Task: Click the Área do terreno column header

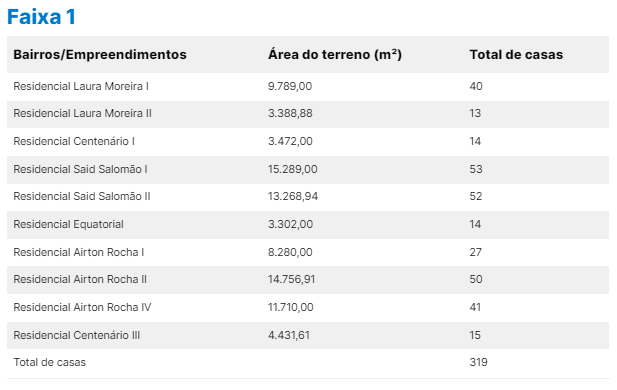Action: [x=335, y=54]
